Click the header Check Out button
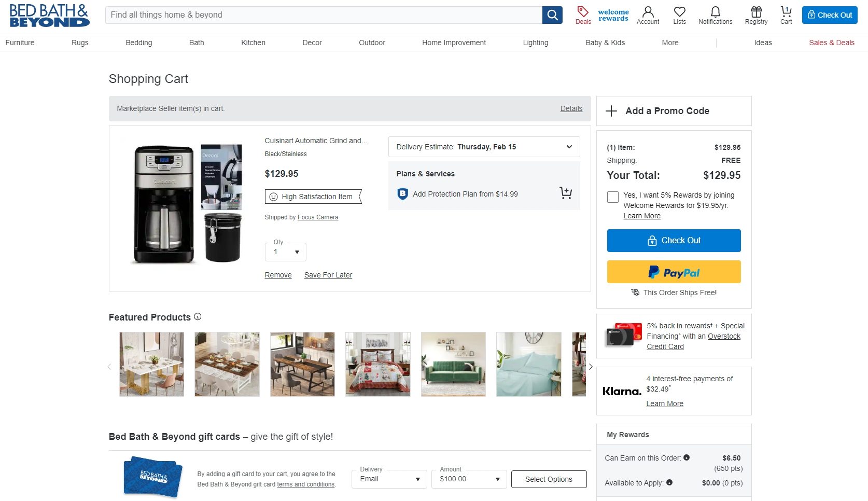Image resolution: width=868 pixels, height=501 pixels. [x=830, y=15]
